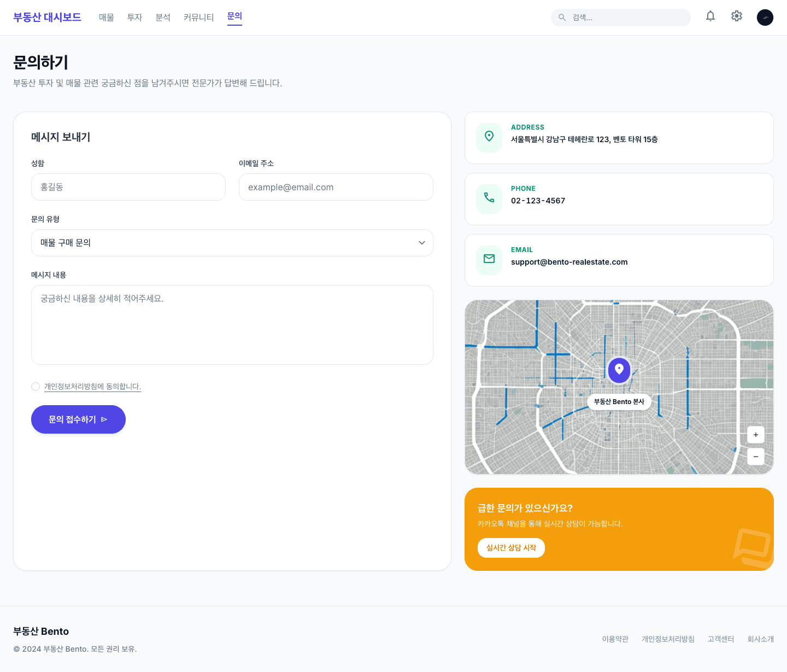Image resolution: width=787 pixels, height=672 pixels.
Task: Open the 문의 유형 dropdown
Action: click(232, 243)
